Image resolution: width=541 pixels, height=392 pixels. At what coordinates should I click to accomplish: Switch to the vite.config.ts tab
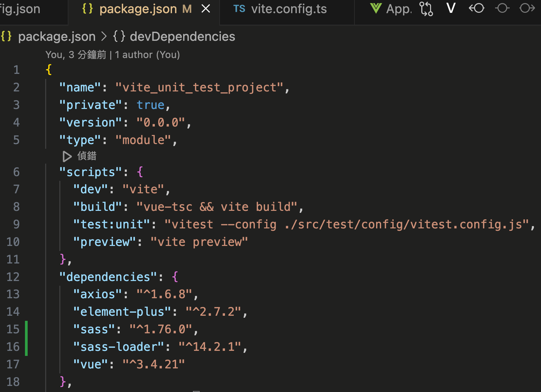click(289, 9)
